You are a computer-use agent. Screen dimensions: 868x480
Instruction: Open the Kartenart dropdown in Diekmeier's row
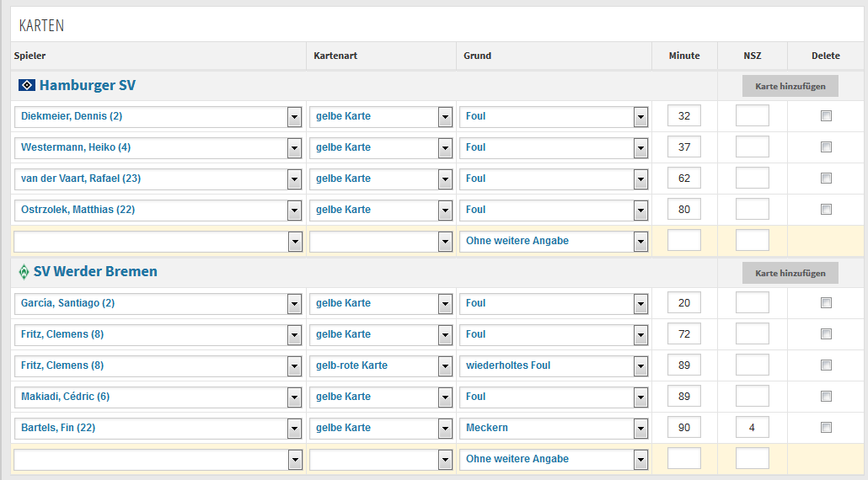(x=381, y=117)
